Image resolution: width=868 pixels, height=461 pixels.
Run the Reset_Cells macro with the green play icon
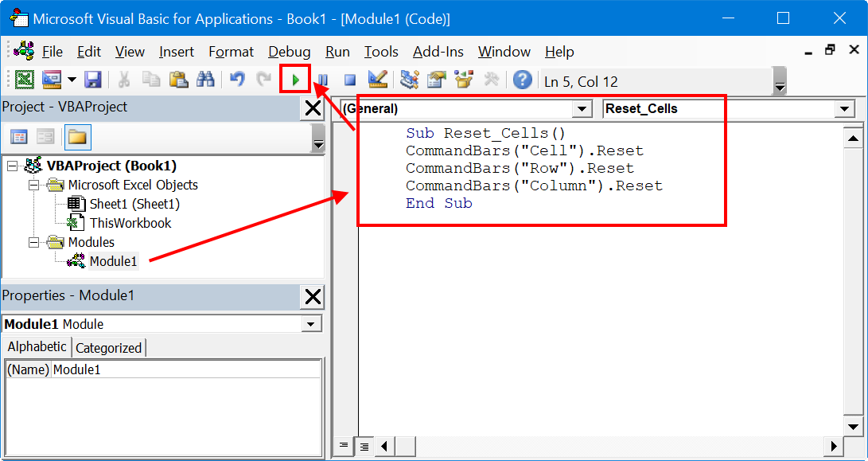[x=296, y=80]
